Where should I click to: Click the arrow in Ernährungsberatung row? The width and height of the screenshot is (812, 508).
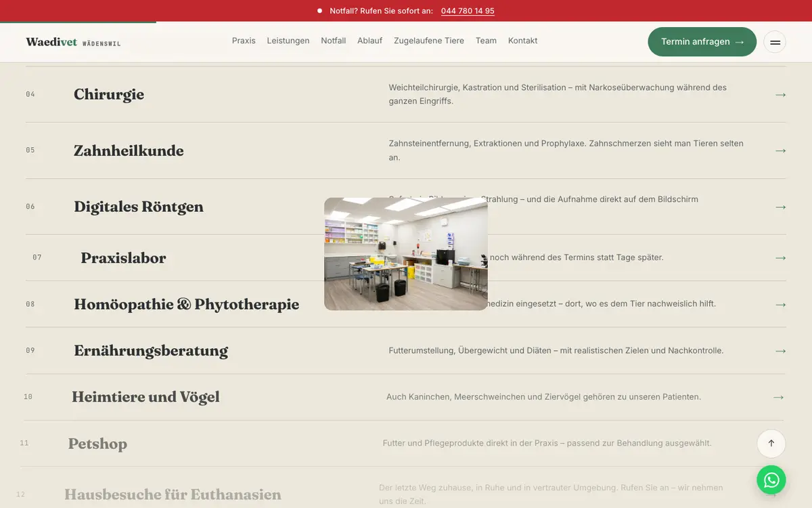780,351
